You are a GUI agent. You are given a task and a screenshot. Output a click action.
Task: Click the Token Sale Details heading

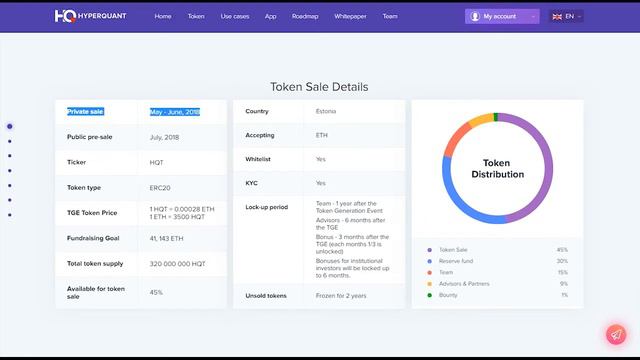click(x=319, y=87)
